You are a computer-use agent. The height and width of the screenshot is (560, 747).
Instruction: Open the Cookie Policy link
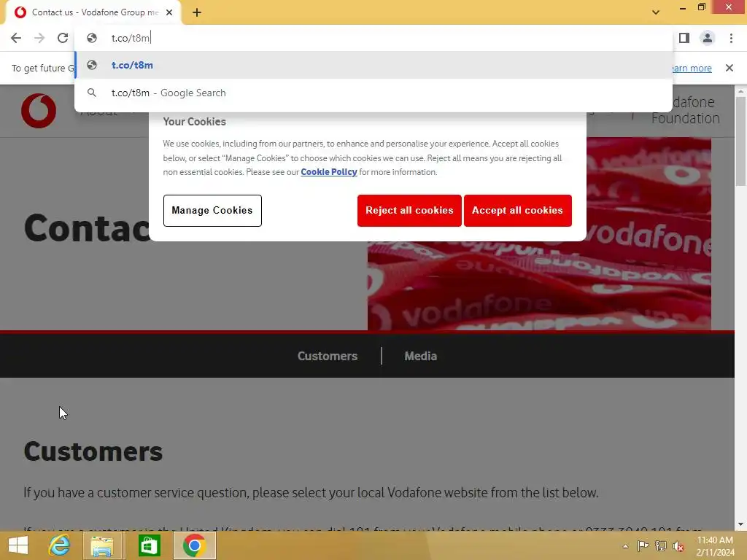329,172
